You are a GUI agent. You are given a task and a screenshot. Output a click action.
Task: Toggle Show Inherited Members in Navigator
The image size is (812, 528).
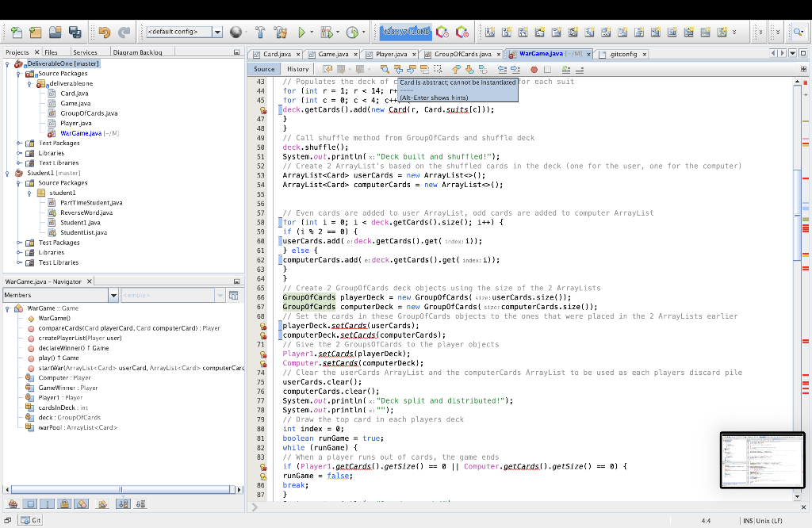pos(13,503)
